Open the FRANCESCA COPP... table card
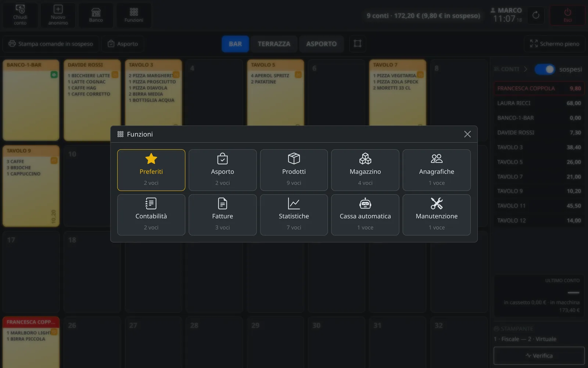 pyautogui.click(x=31, y=342)
